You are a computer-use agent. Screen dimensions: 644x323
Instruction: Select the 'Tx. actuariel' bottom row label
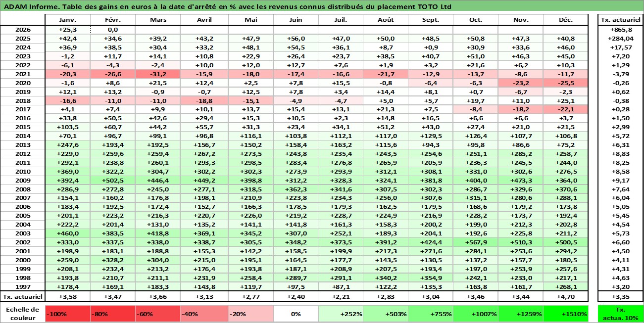click(23, 297)
